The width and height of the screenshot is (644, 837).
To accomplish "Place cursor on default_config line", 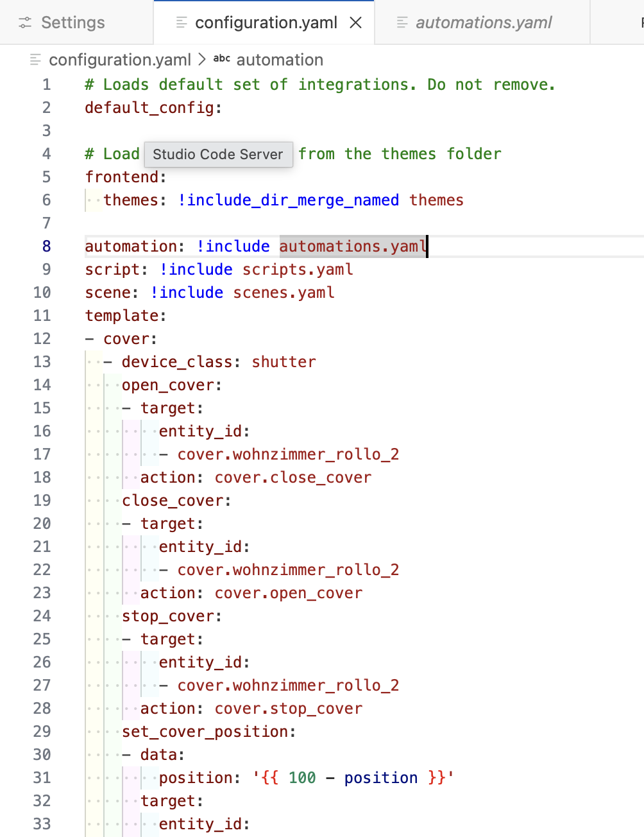I will 153,108.
